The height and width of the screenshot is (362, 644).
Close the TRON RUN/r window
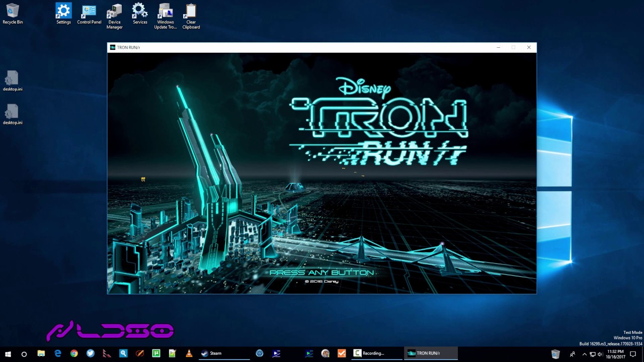529,47
